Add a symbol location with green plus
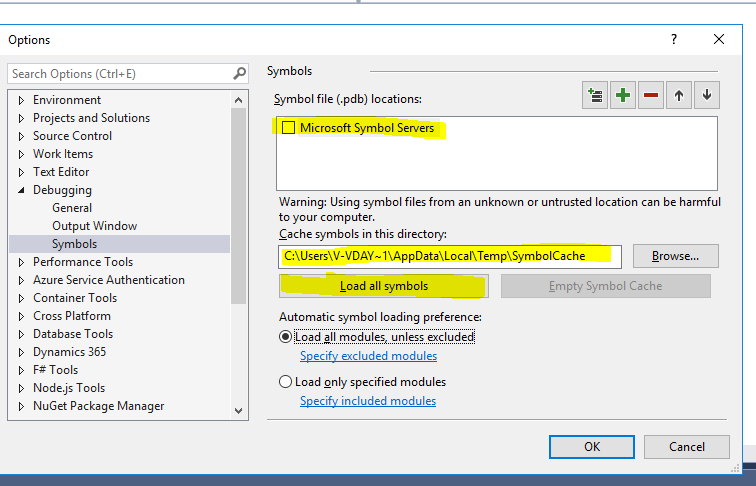This screenshot has width=756, height=486. (622, 95)
